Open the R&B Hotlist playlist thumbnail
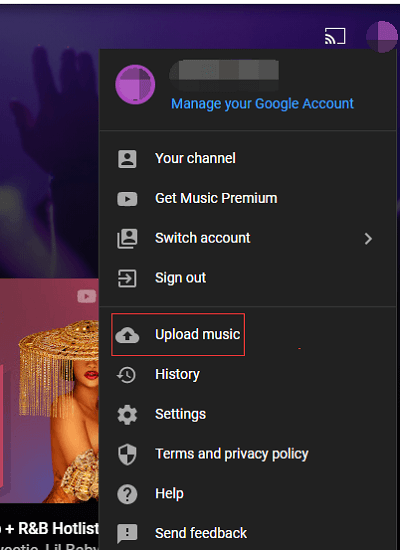This screenshot has width=400, height=550. click(49, 391)
